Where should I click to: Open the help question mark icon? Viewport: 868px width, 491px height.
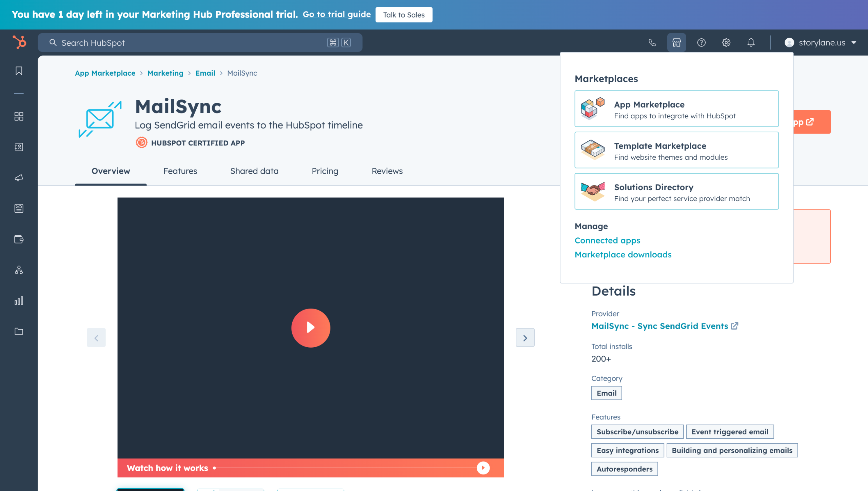tap(701, 42)
